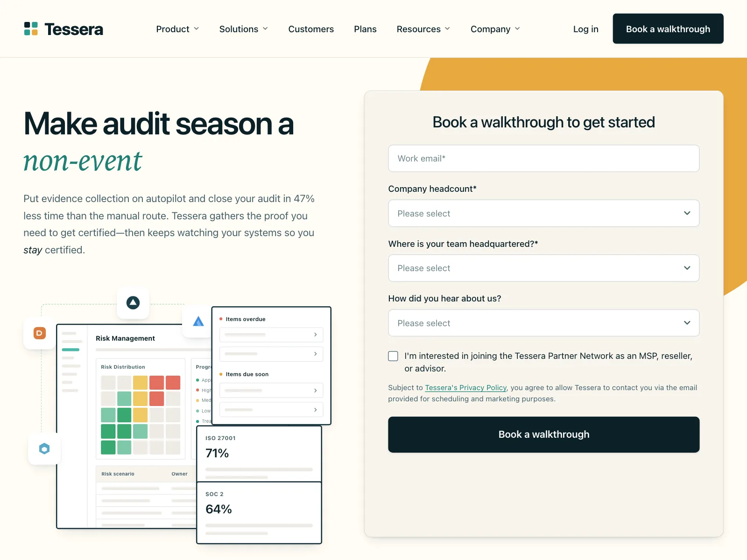Click the progress bar under ISO 27001 71%
Image resolution: width=747 pixels, height=560 pixels.
(259, 469)
